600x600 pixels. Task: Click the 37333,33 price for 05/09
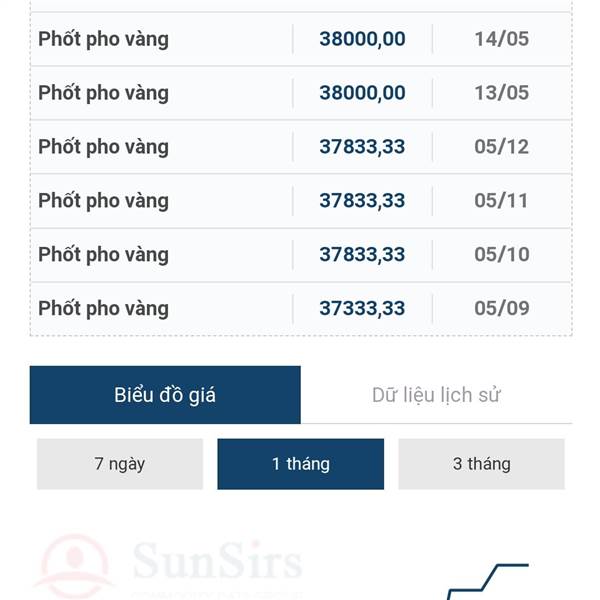point(362,308)
